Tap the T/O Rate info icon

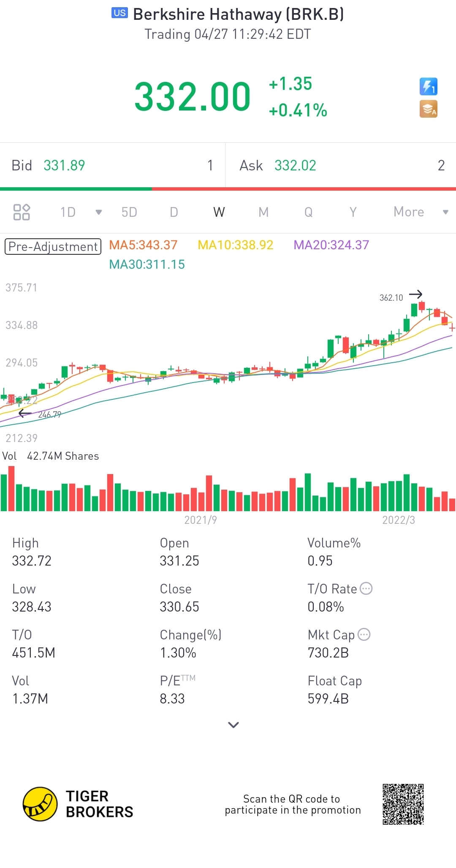[366, 588]
